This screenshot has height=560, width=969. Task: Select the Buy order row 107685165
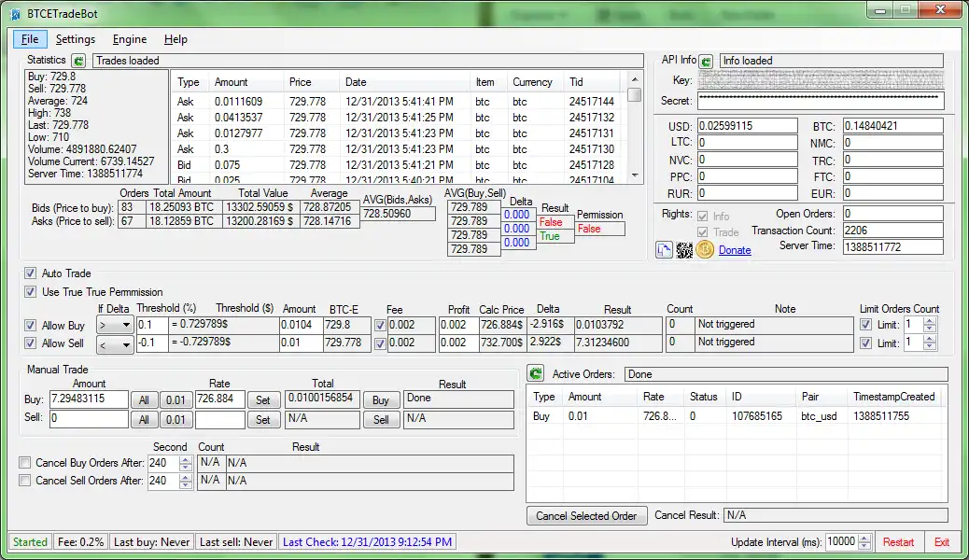click(x=737, y=416)
